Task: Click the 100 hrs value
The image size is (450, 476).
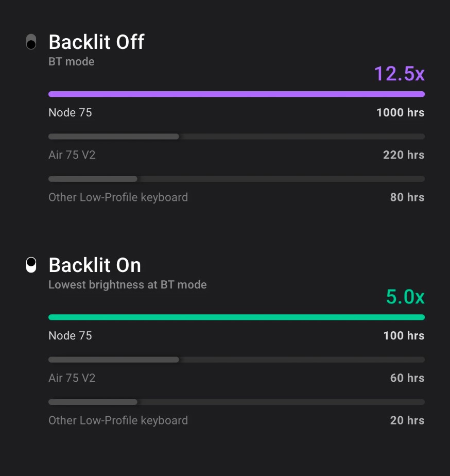Action: tap(404, 335)
